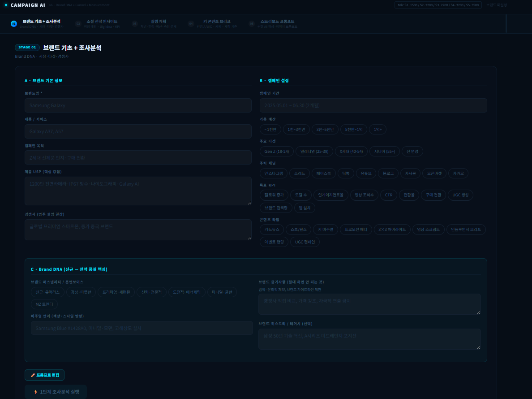
Task: Enable the 카카오 channel chip
Action: pyautogui.click(x=458, y=173)
